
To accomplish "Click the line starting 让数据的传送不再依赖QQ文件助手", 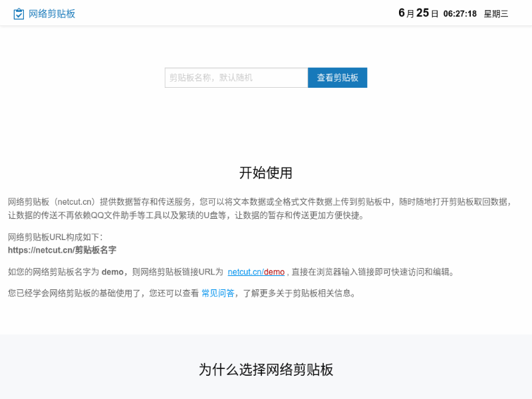I will pyautogui.click(x=186, y=215).
